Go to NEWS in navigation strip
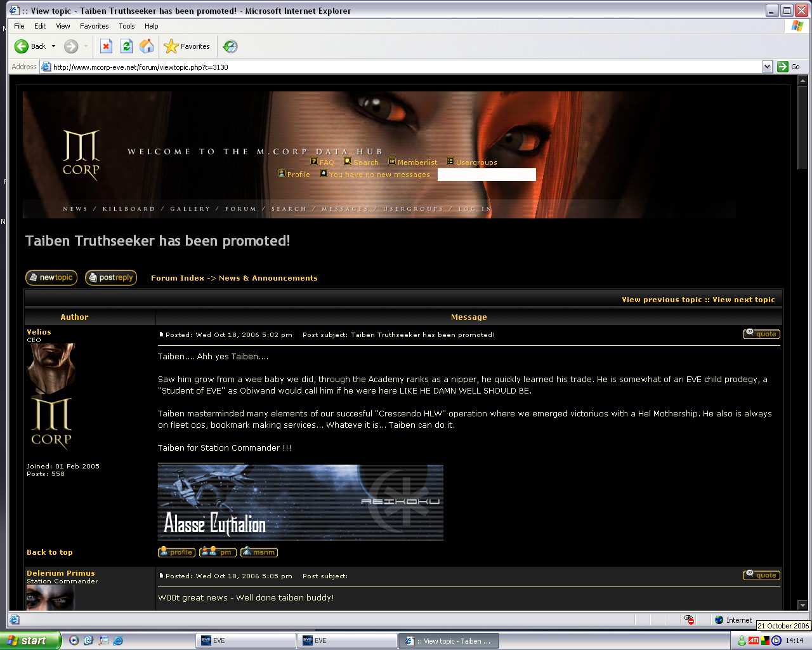The height and width of the screenshot is (650, 812). point(75,209)
